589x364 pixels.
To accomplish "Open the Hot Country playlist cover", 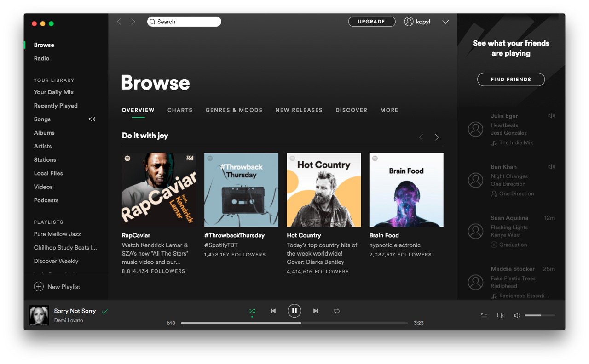I will (x=324, y=190).
